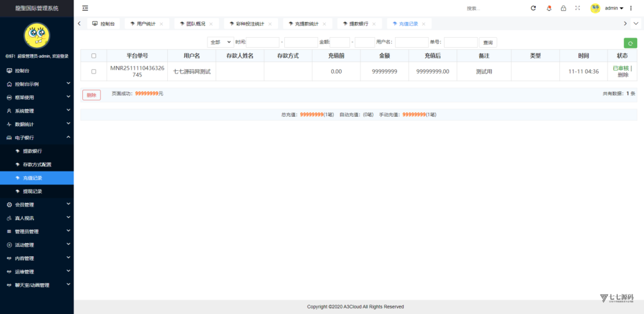
Task: Click the maximum 金额 input field
Action: (x=365, y=42)
